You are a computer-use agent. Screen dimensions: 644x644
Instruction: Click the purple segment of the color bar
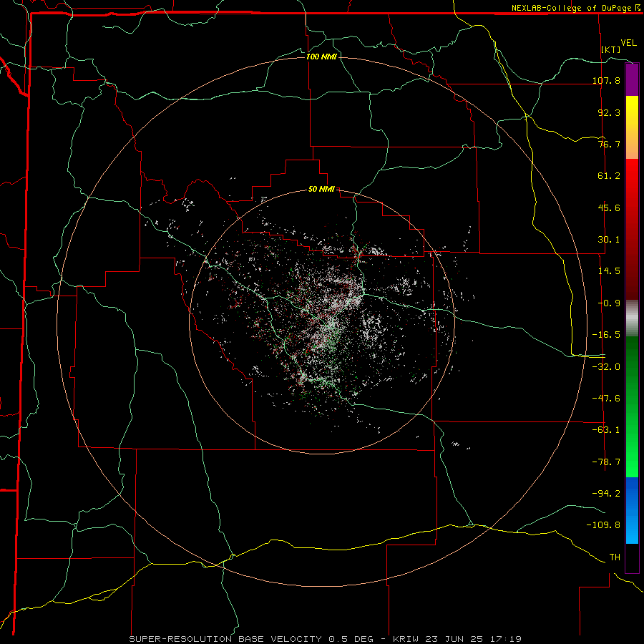[x=632, y=79]
